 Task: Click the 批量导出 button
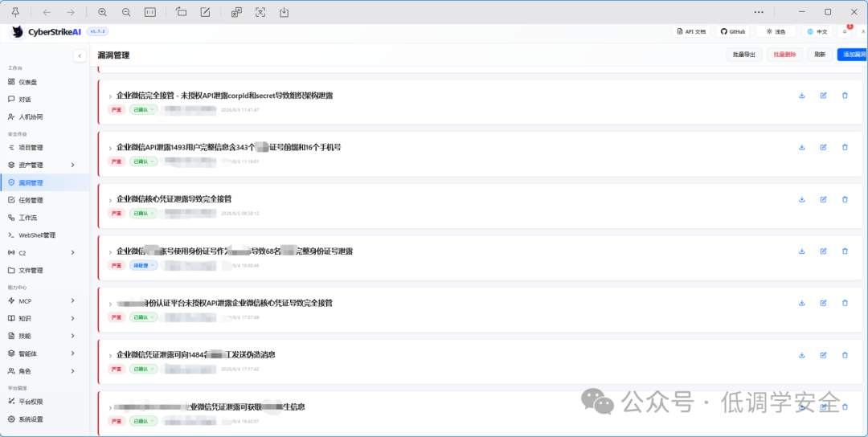point(743,55)
